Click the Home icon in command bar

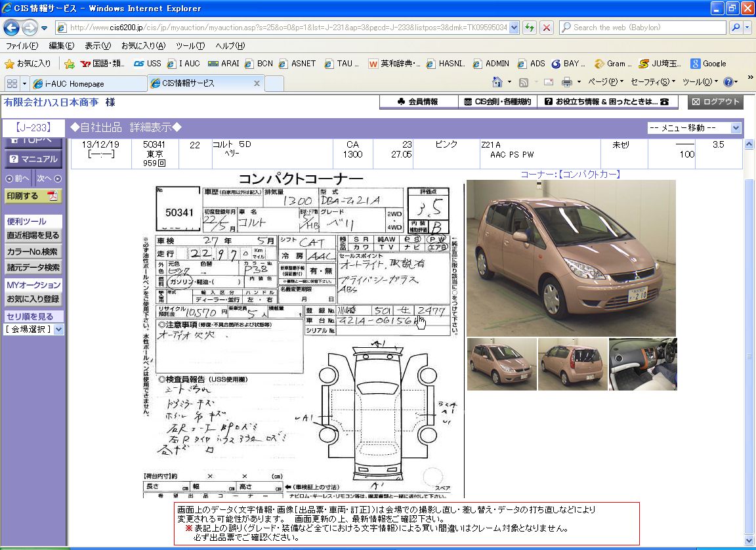tap(498, 82)
